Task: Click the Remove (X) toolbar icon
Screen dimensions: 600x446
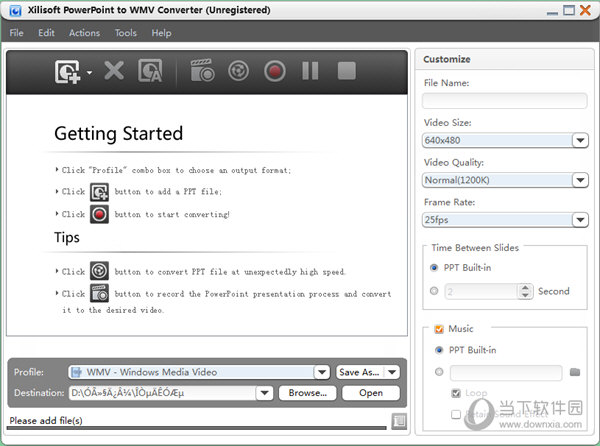Action: [113, 71]
